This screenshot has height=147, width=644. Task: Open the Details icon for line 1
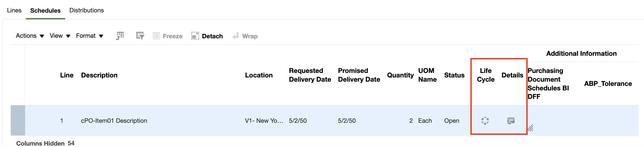pos(511,121)
